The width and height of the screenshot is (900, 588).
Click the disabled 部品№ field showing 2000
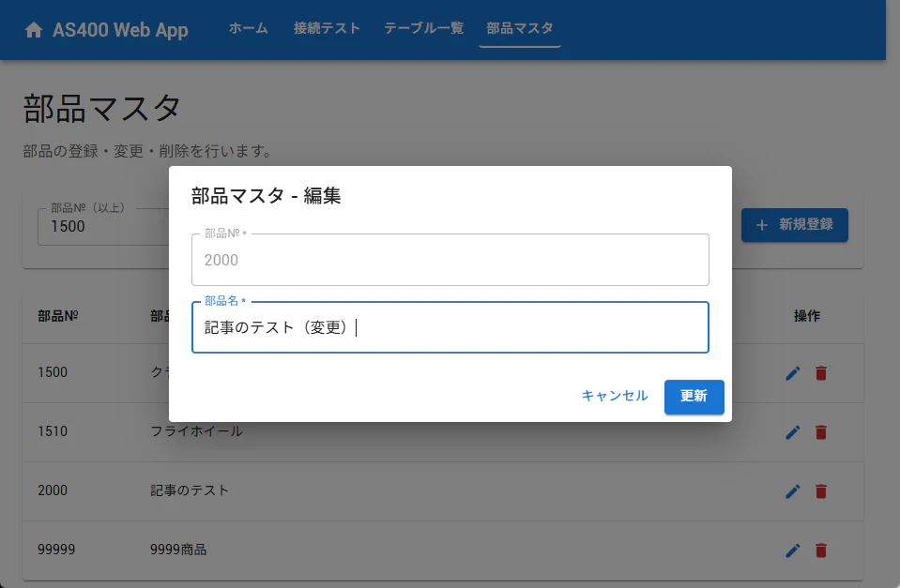tap(450, 260)
